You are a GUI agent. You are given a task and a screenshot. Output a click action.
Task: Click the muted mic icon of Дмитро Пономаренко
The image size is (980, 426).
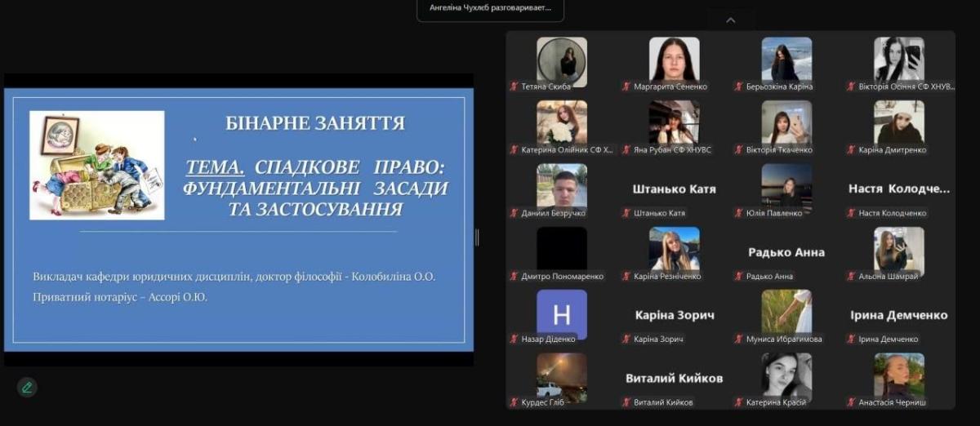(x=514, y=276)
